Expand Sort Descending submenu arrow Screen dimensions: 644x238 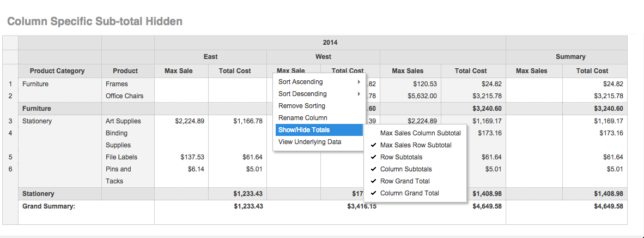pyautogui.click(x=359, y=94)
